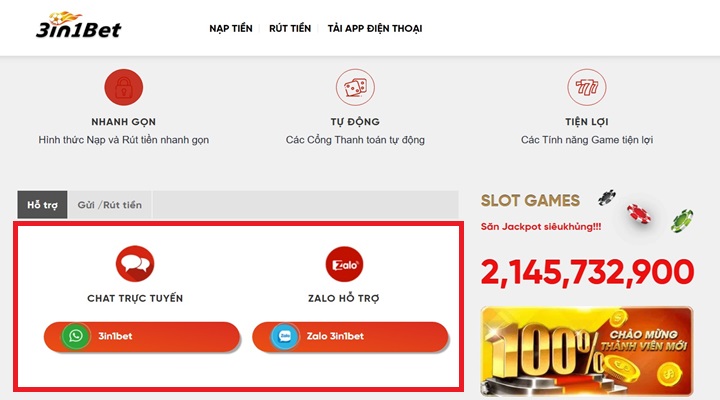This screenshot has width=720, height=400.
Task: Click the red padlock Nhanh Gọn icon
Action: tap(124, 88)
